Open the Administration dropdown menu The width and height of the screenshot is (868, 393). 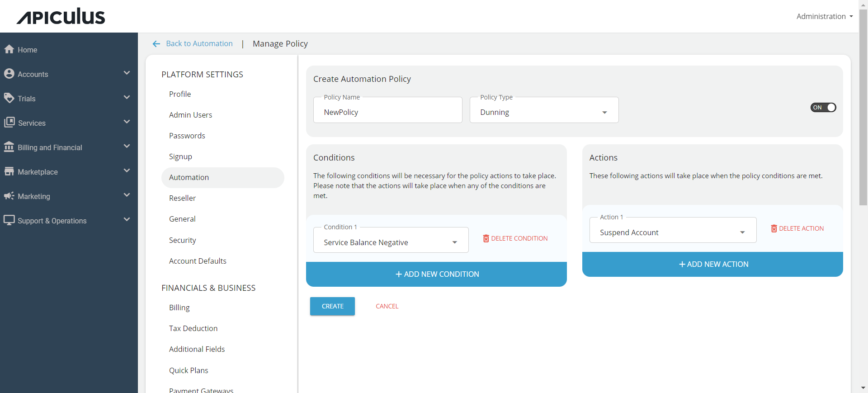pyautogui.click(x=825, y=16)
